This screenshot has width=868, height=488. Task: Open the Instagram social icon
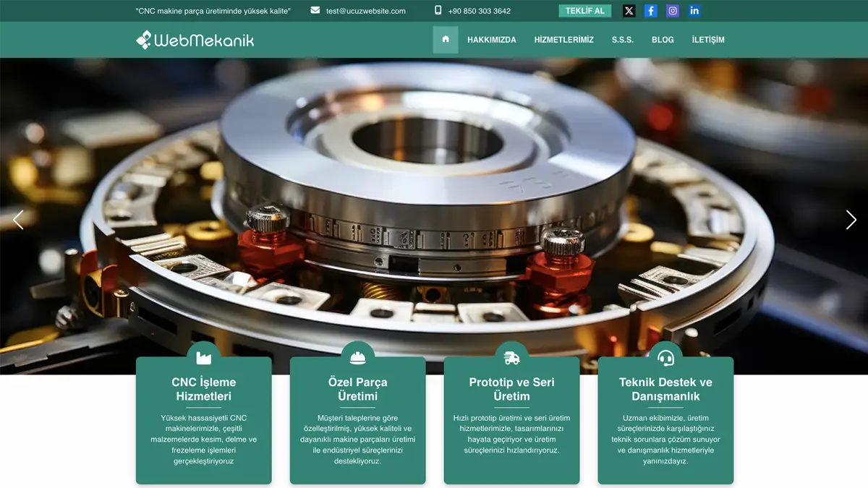673,11
